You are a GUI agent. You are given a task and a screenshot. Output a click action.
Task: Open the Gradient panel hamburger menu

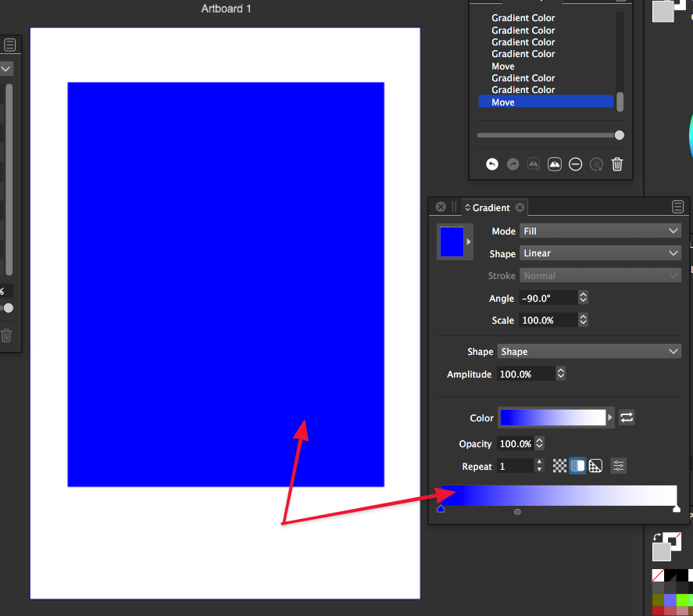tap(678, 207)
